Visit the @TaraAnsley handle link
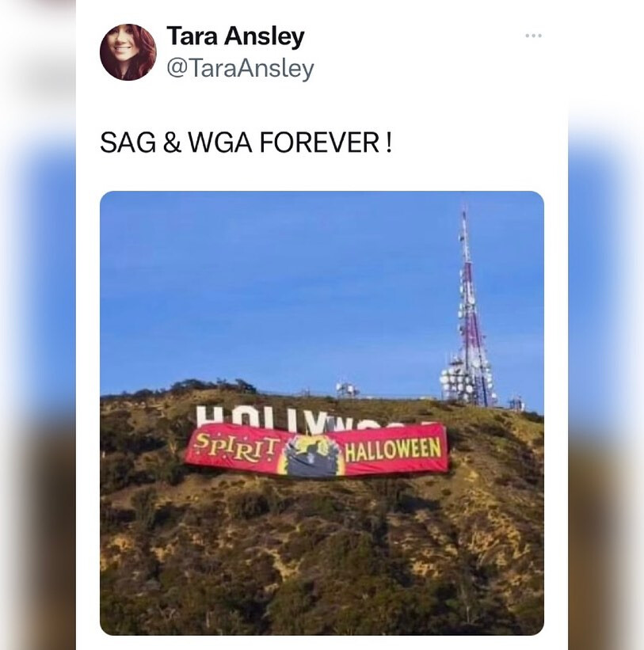Viewport: 644px width, 650px height. [240, 69]
